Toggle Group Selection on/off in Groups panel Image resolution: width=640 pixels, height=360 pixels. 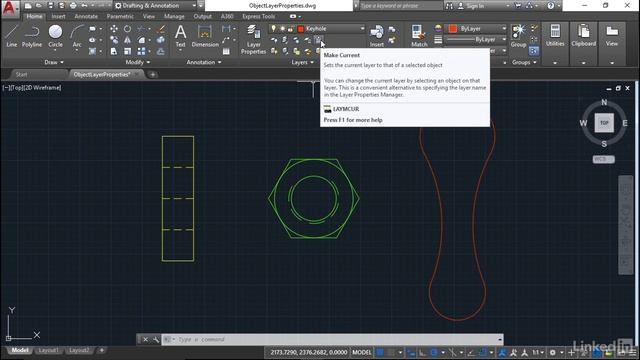point(533,51)
